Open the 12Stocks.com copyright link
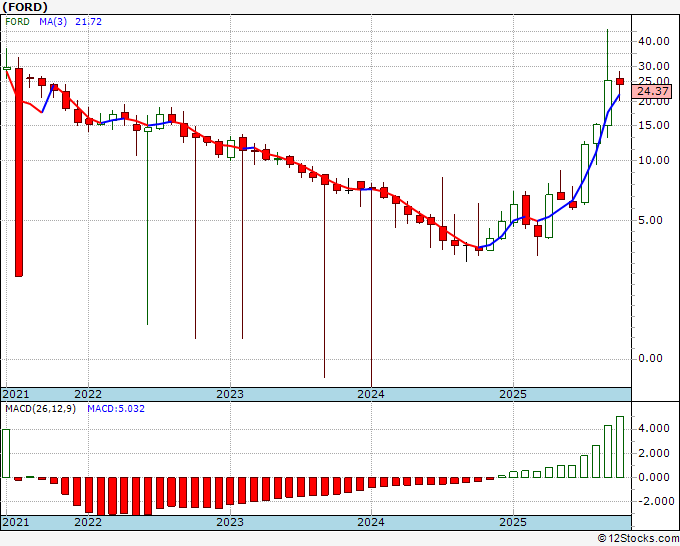Viewport: 680px width, 546px height. (638, 539)
